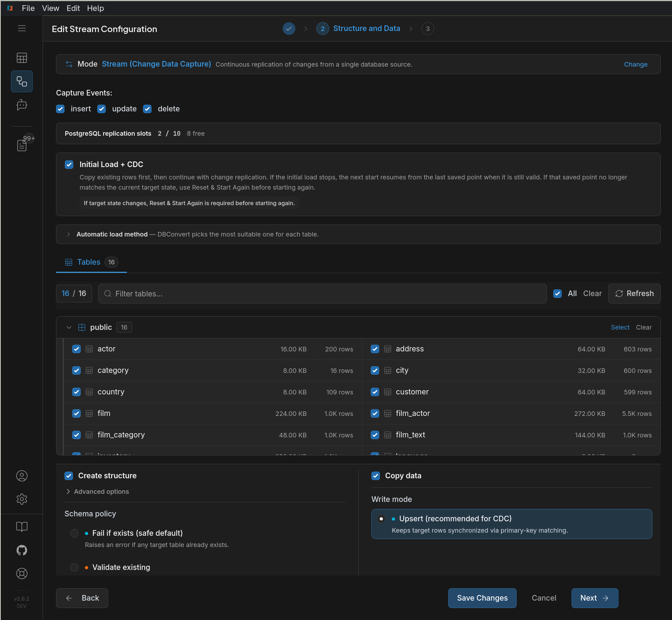This screenshot has height=620, width=672.
Task: Click the 16 / 16 selection counter
Action: coord(74,294)
